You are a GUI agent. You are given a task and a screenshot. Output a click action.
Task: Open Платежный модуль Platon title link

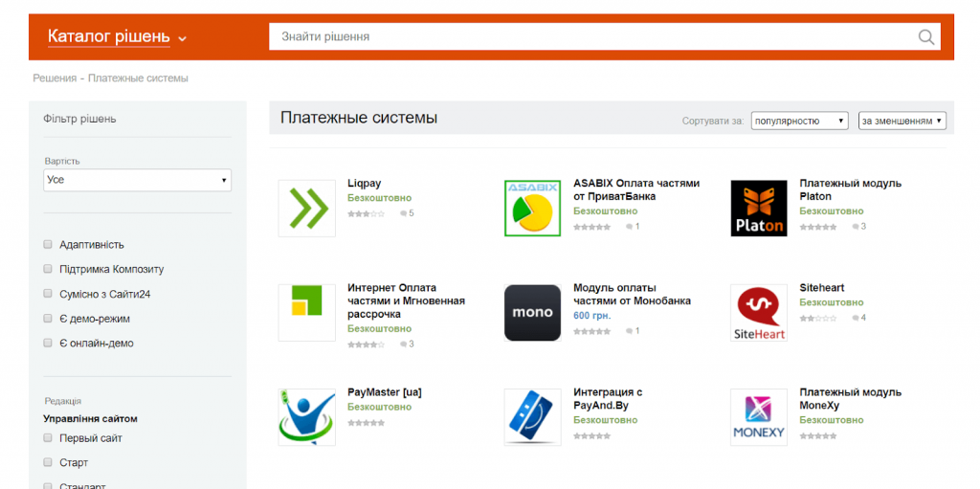[x=851, y=190]
